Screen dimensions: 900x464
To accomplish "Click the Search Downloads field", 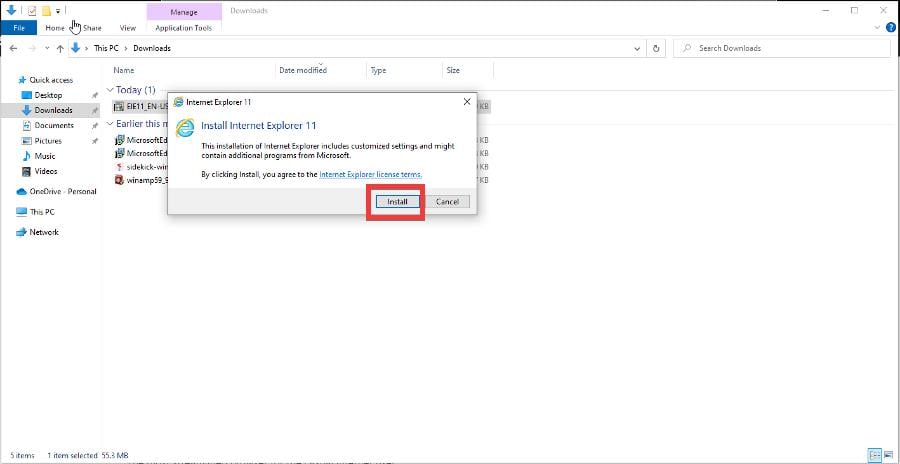I will click(782, 48).
